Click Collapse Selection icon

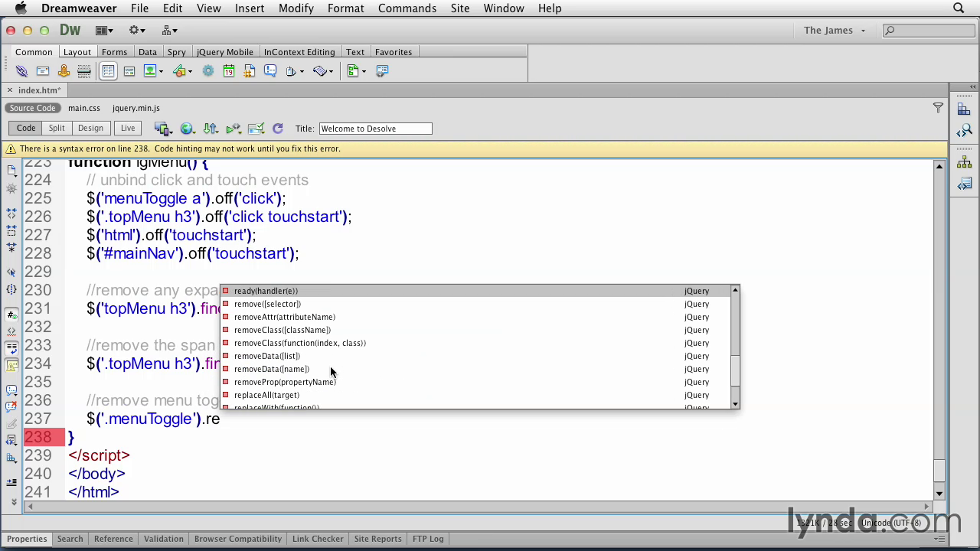click(11, 230)
